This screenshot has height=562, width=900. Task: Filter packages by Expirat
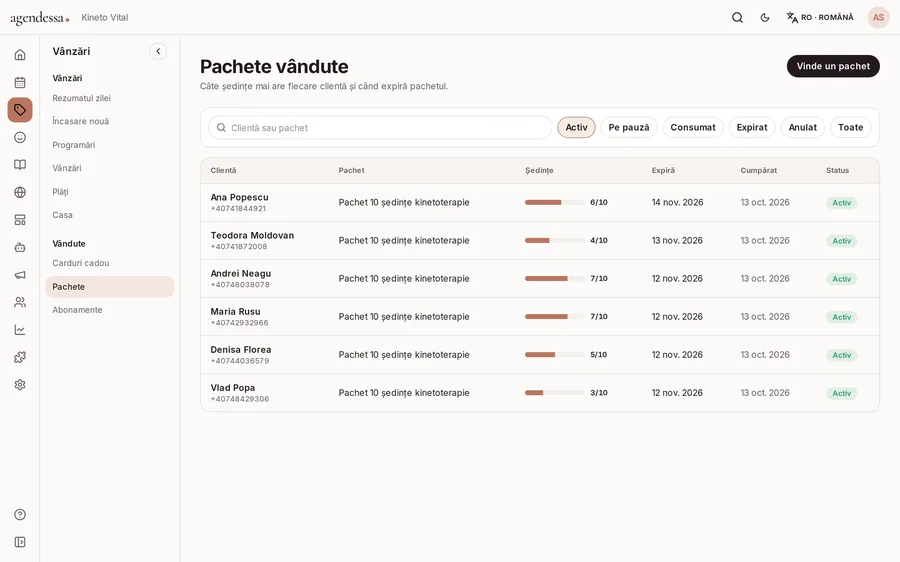(752, 127)
